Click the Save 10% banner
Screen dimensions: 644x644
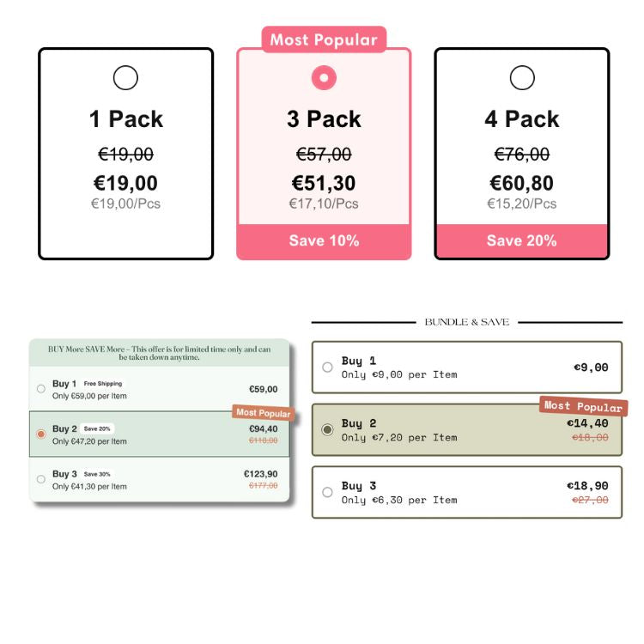(324, 240)
